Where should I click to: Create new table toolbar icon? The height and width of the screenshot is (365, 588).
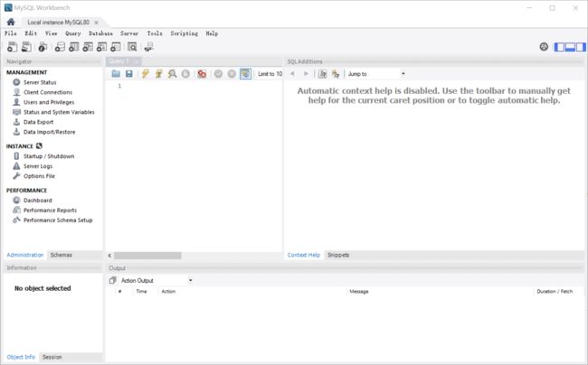tap(74, 47)
